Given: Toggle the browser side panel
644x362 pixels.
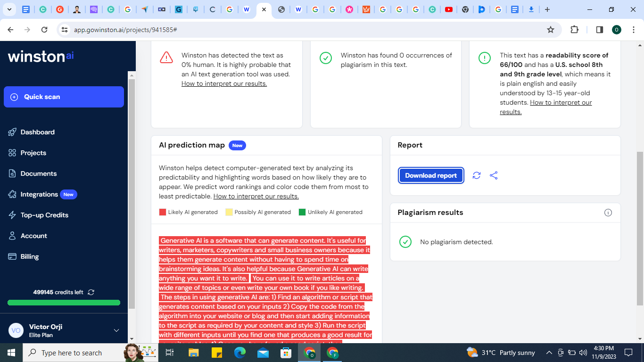Looking at the screenshot, I should pos(599,30).
